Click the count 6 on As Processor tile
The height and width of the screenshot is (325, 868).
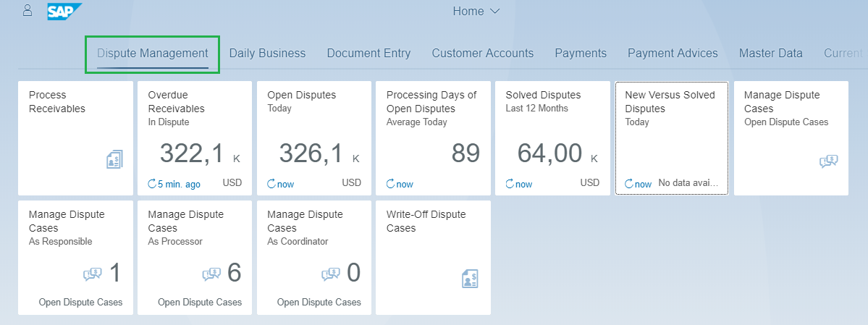(x=234, y=272)
